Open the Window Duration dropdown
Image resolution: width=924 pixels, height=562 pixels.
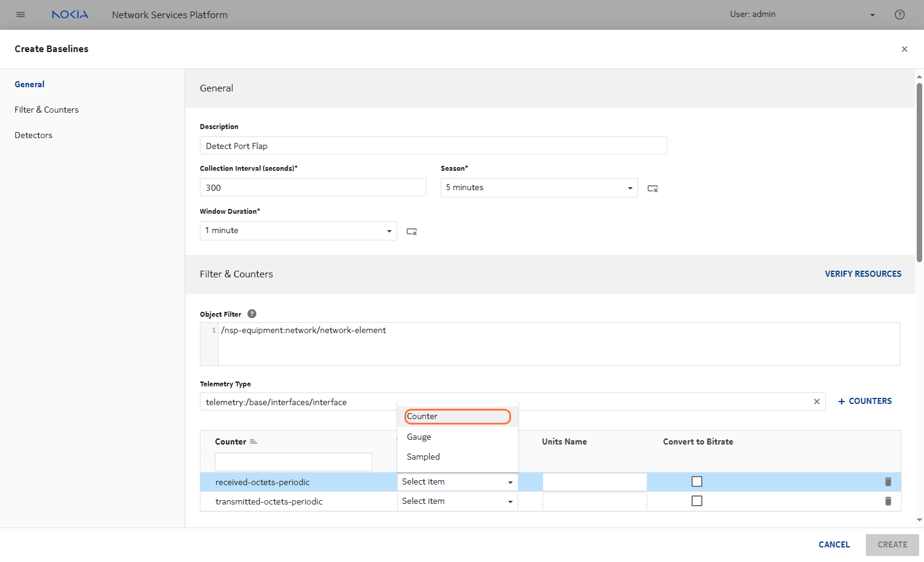(389, 231)
